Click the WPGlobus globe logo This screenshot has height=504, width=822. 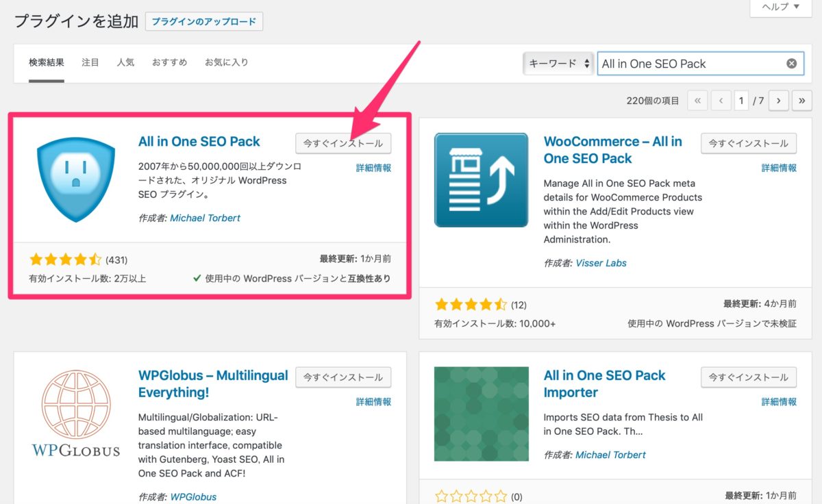point(76,414)
